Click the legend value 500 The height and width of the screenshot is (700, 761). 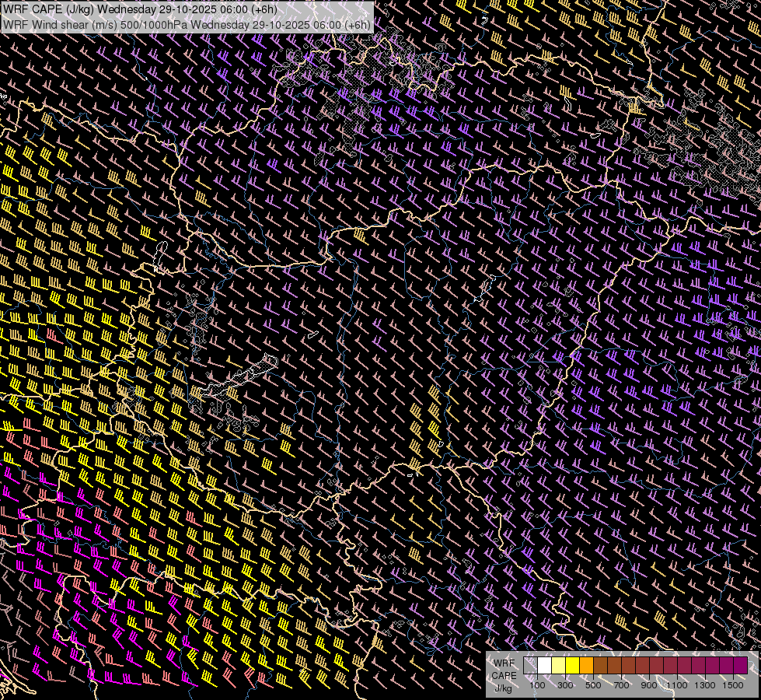[593, 685]
